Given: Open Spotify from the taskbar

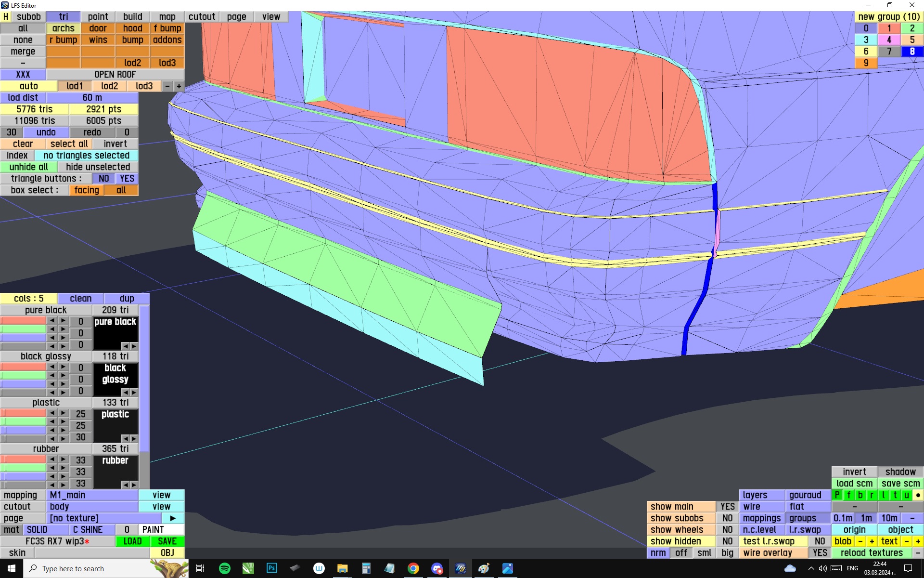Looking at the screenshot, I should click(x=224, y=568).
